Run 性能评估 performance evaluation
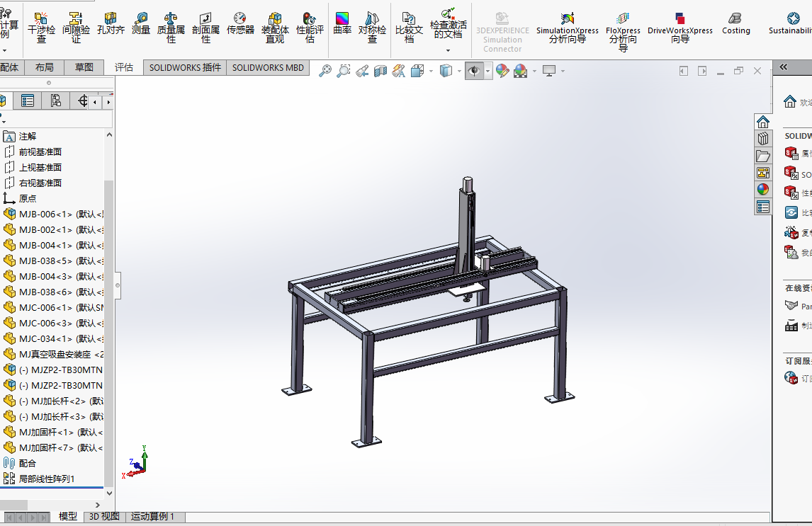Viewport: 812px width, 526px height. pos(310,28)
